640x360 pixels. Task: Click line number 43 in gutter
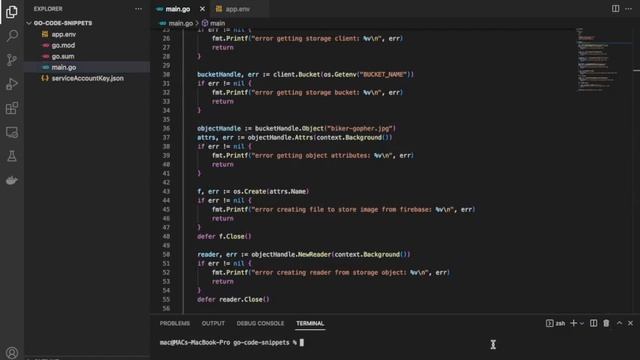tap(166, 191)
